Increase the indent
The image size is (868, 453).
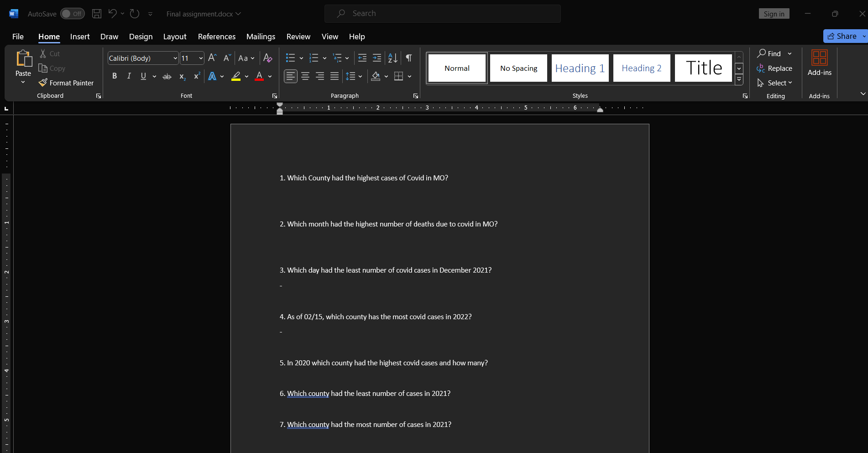click(x=376, y=58)
